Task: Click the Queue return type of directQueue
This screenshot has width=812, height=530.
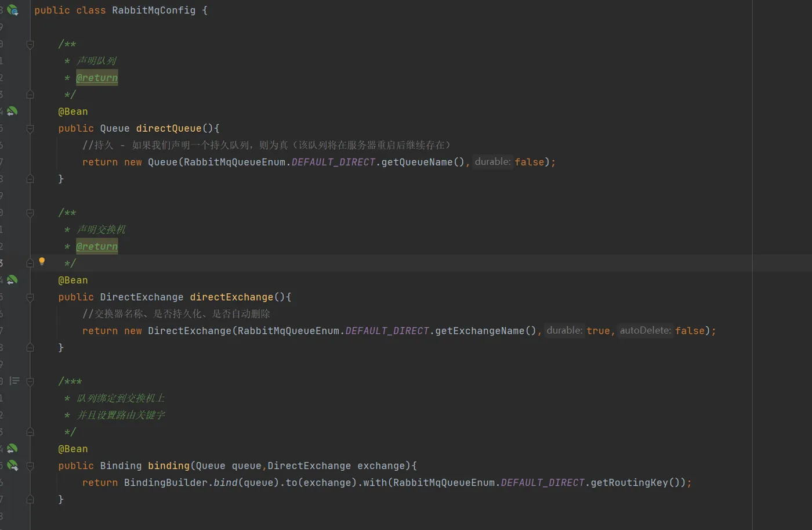Action: [115, 128]
